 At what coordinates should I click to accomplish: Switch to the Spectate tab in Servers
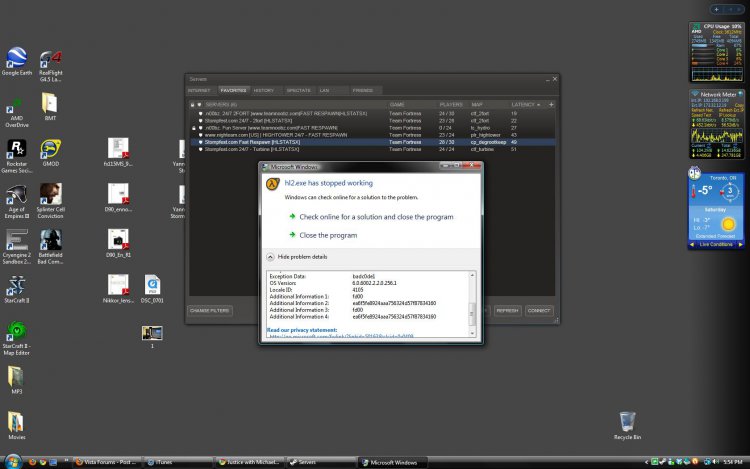point(298,90)
